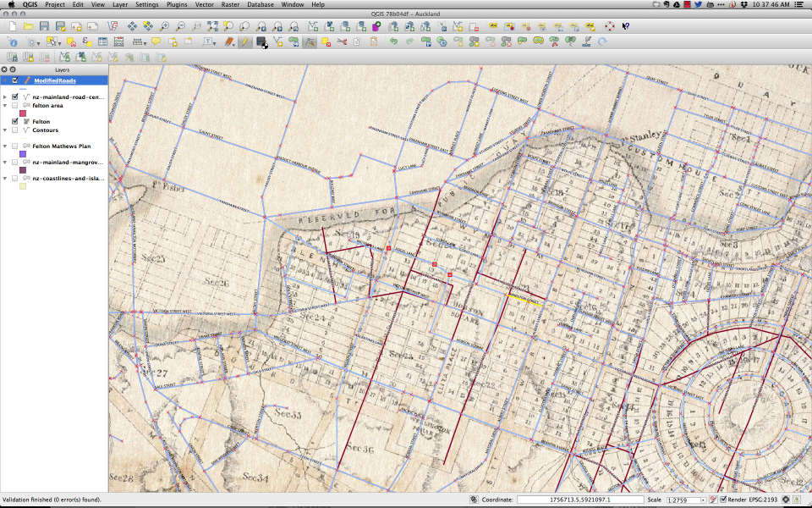Collapse the felton area layer legend

click(5, 106)
